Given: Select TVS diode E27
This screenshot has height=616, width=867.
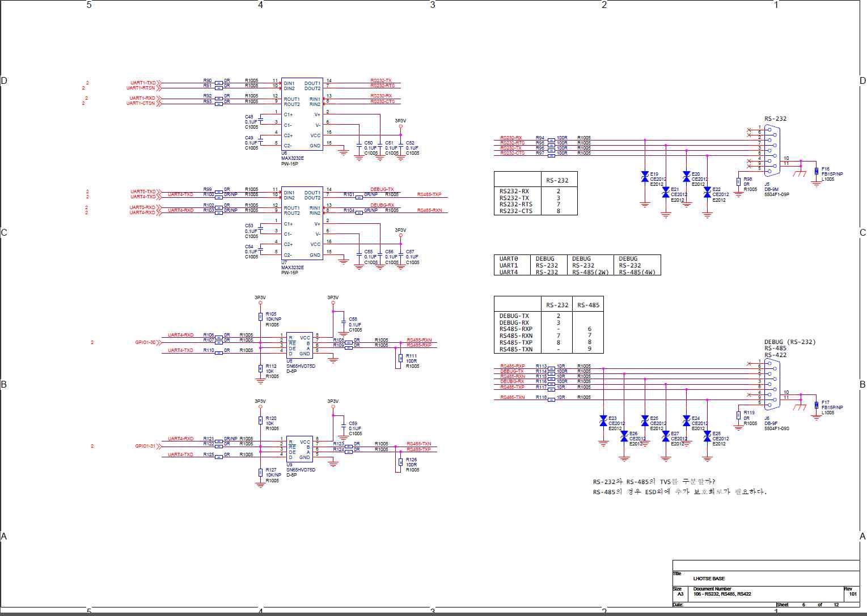Looking at the screenshot, I should (666, 436).
